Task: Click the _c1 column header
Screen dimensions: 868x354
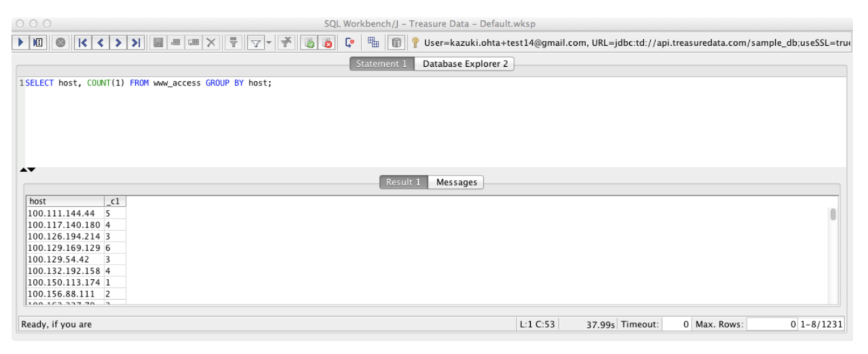Action: point(114,201)
